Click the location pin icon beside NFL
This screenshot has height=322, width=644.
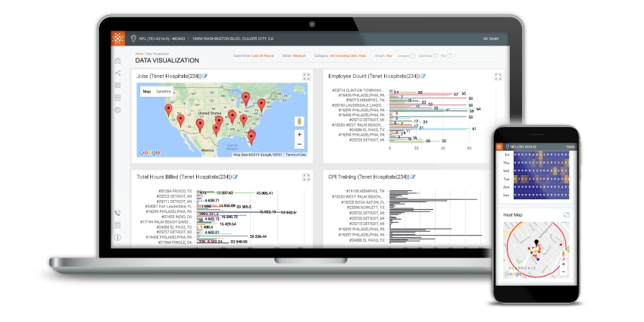pos(133,39)
